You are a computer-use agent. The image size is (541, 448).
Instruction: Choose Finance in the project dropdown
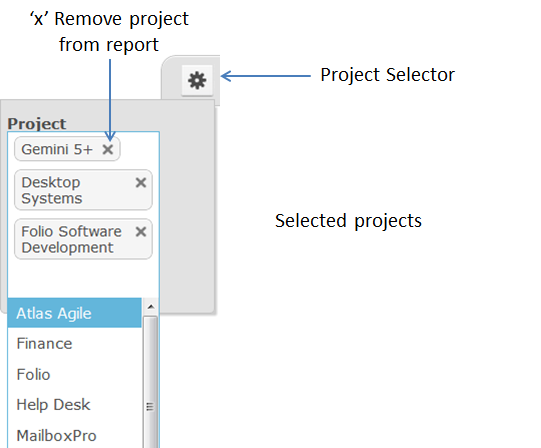[75, 343]
